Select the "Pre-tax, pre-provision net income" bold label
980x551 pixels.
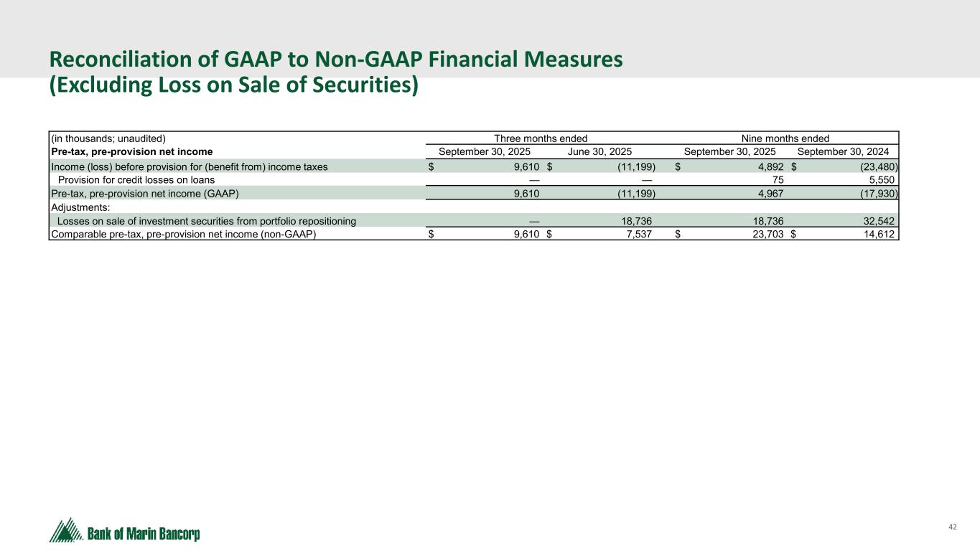tap(131, 152)
